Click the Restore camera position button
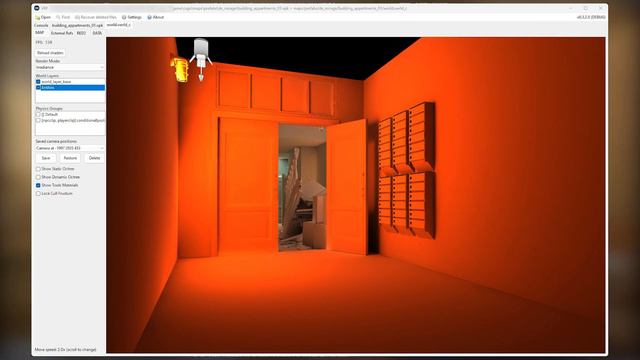Image resolution: width=640 pixels, height=360 pixels. (70, 158)
